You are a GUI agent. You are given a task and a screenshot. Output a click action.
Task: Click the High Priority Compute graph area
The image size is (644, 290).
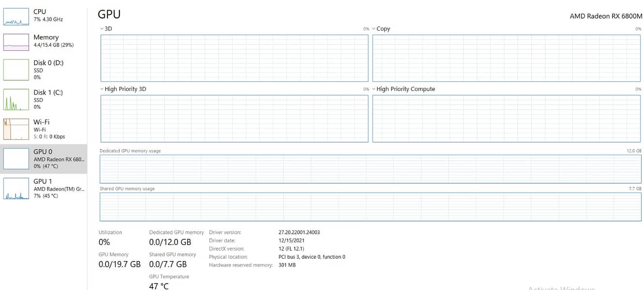pos(506,118)
